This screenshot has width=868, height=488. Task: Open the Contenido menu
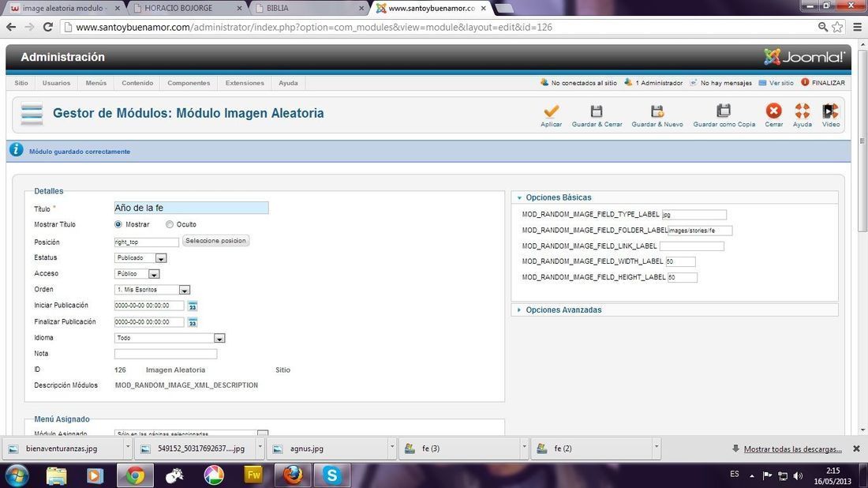pos(137,83)
